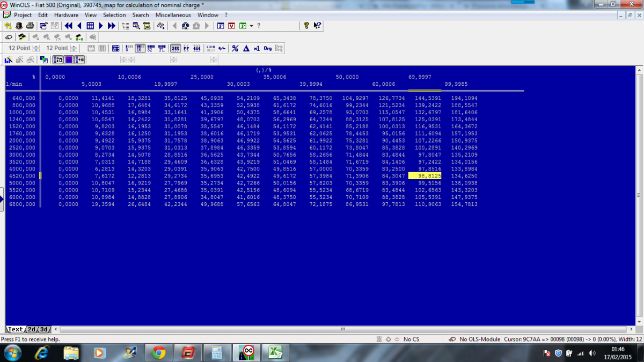The image size is (644, 362).
Task: Click the red V button in toolbar
Action: pos(232,26)
